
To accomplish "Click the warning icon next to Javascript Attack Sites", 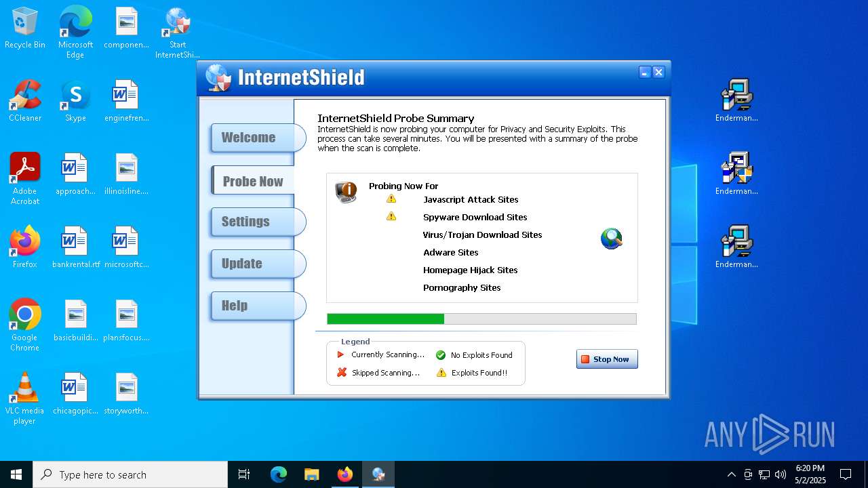I will point(391,199).
